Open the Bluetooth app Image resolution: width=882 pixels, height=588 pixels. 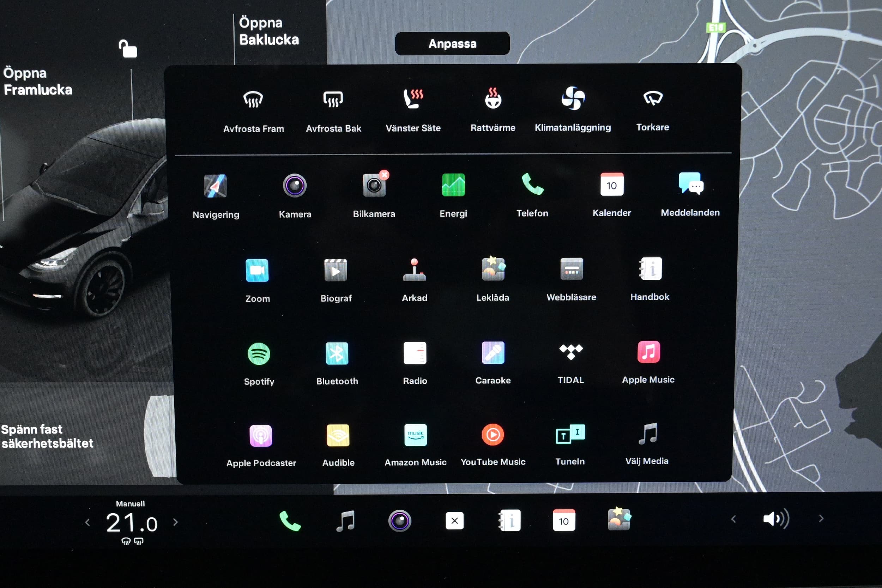[x=337, y=354]
